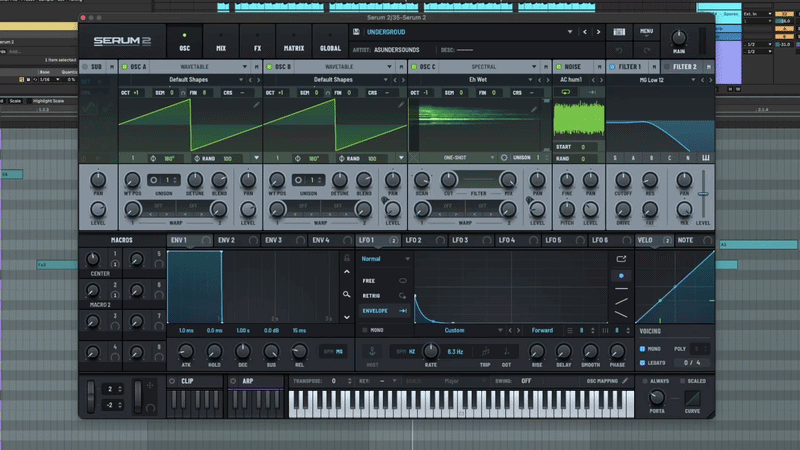Open OSC B WAVETABLE type dropdown
Screen dimensions: 800x450
point(389,67)
